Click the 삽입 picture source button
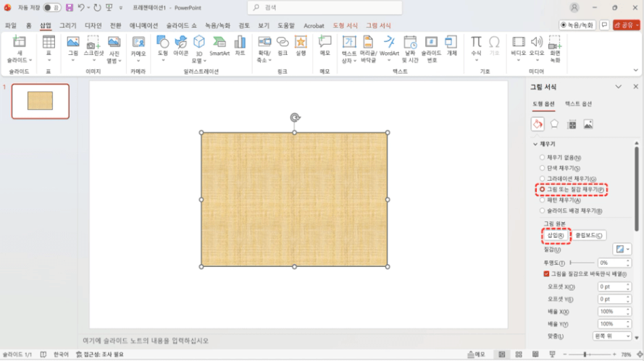The height and width of the screenshot is (361, 644). (556, 235)
